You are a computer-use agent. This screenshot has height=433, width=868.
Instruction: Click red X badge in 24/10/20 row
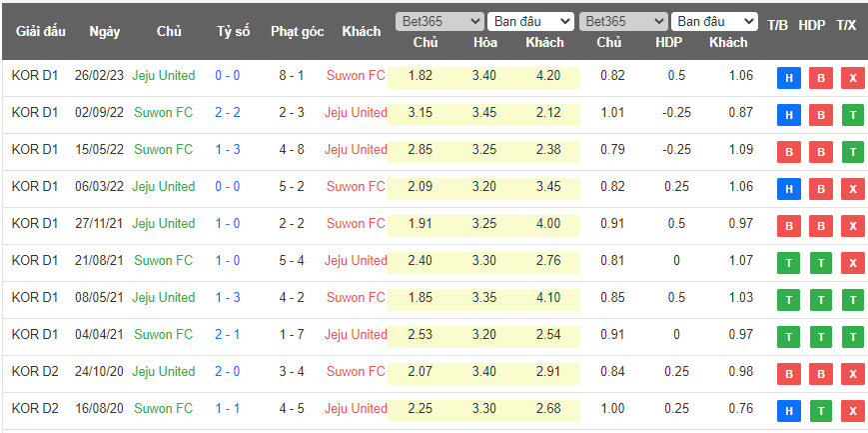point(852,375)
